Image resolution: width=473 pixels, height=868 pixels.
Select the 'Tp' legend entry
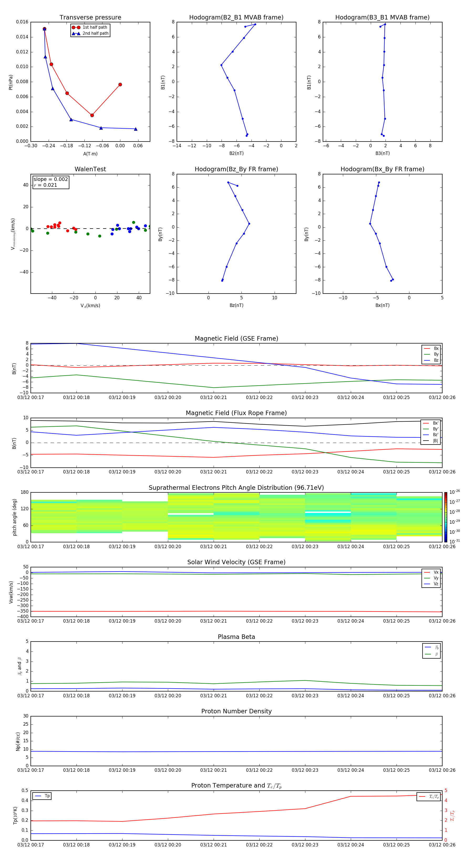pos(43,796)
